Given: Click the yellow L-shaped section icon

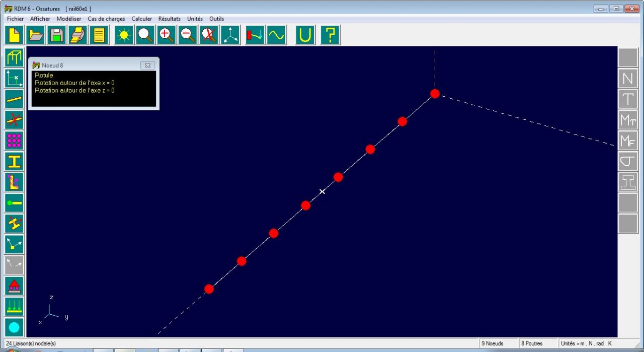Looking at the screenshot, I should tap(14, 182).
